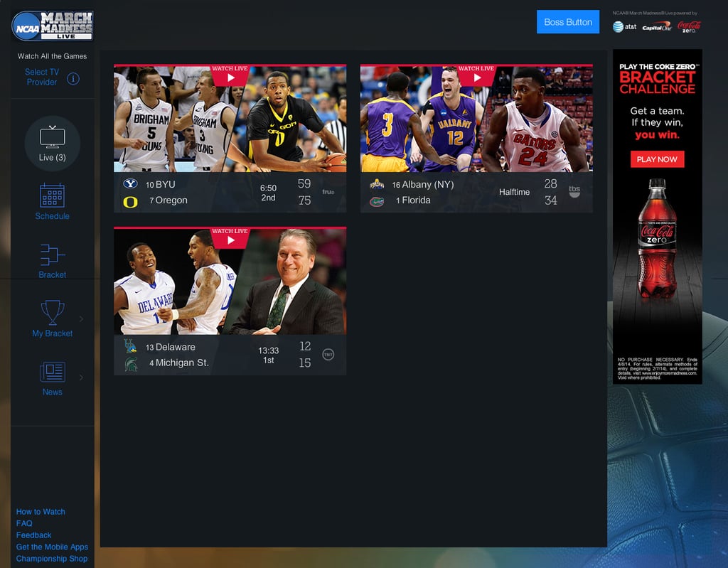Click the Boss Button
Viewport: 728px width, 568px height.
click(x=568, y=22)
